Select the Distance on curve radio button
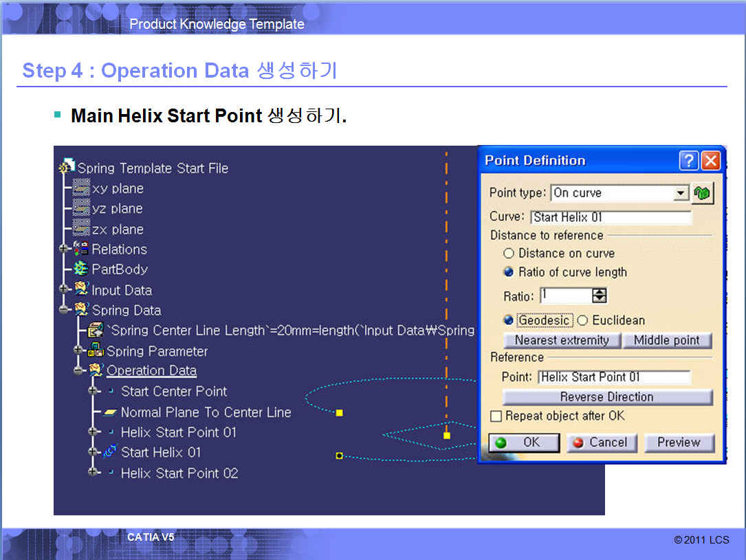Viewport: 746px width, 560px height. coord(509,254)
